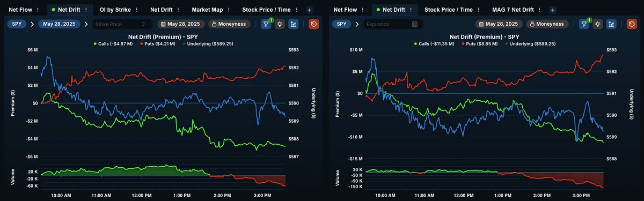Click calendar icon in Expiration field
The width and height of the screenshot is (644, 201).
pos(415,24)
